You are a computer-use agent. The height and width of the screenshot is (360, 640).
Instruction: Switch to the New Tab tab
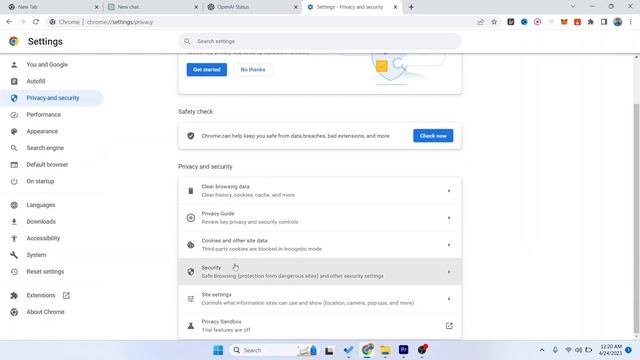(53, 7)
